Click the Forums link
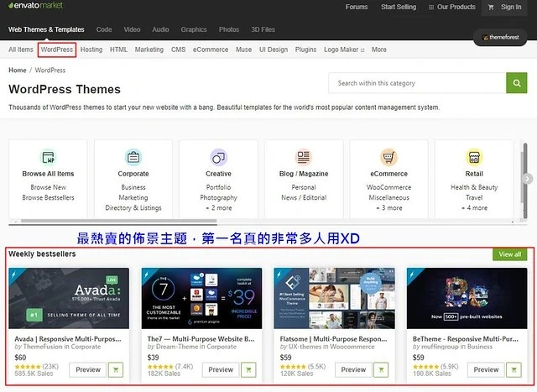The width and height of the screenshot is (537, 392). coord(357,7)
